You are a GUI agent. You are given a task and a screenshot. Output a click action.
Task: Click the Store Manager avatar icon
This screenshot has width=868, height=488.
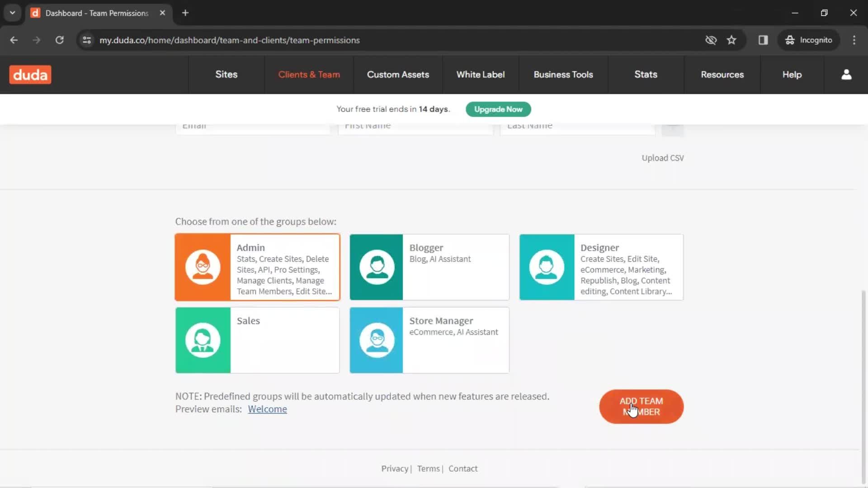click(377, 340)
